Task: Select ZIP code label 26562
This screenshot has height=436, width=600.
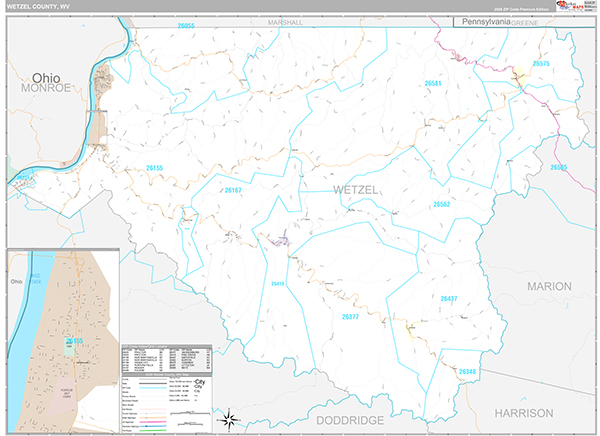Action: (442, 204)
